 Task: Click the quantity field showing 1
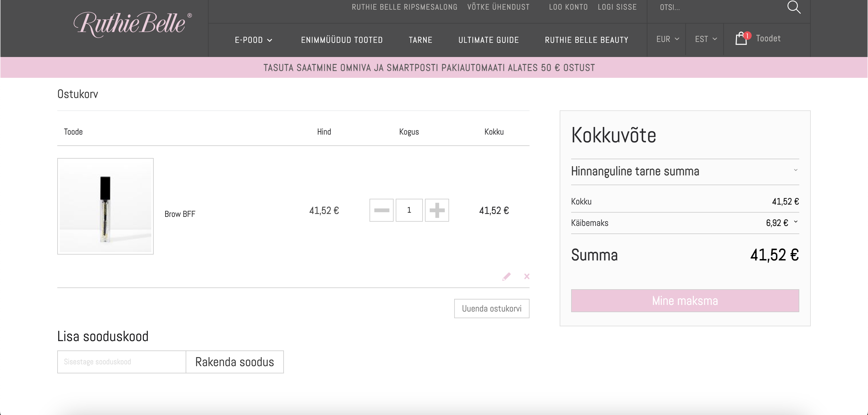click(409, 210)
